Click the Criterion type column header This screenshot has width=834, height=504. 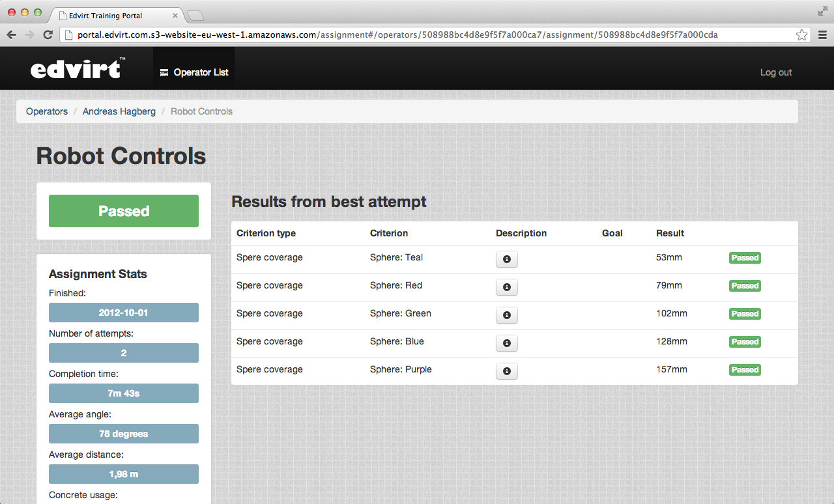tap(266, 233)
